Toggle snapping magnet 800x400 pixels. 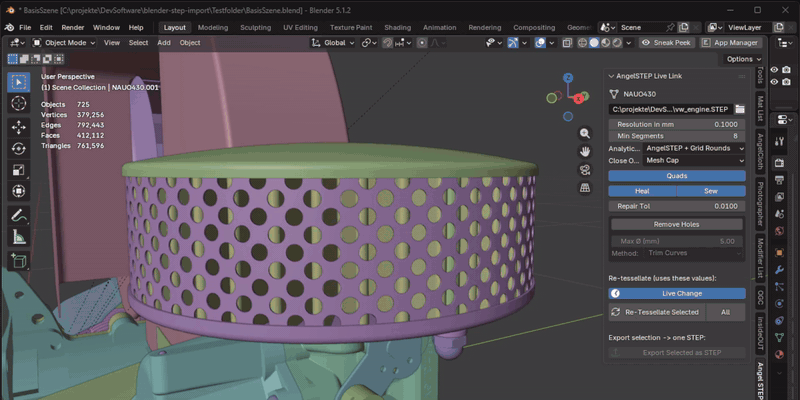coord(387,43)
